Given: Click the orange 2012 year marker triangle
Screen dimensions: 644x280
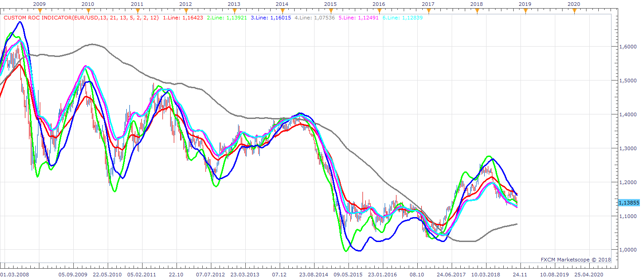Looking at the screenshot, I should tap(186, 11).
